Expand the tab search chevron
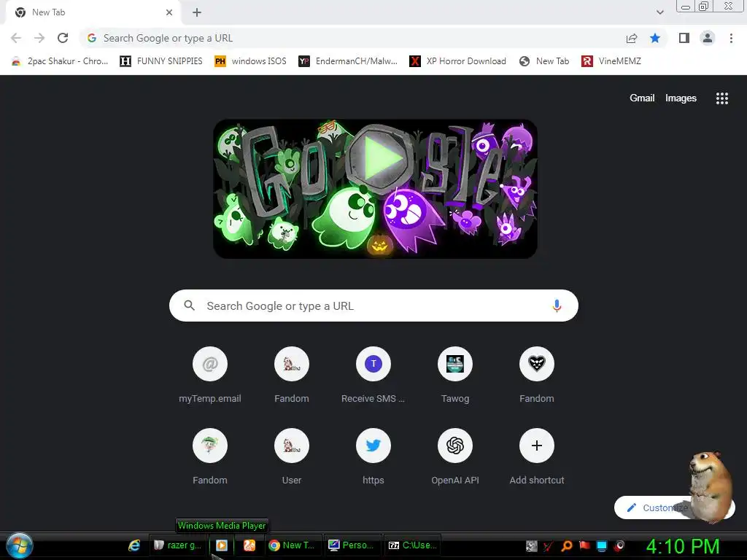Viewport: 747px width, 560px height. click(659, 12)
